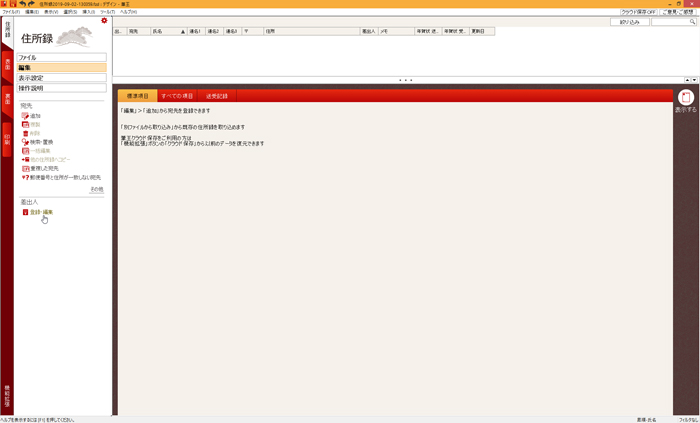Collapse list pane with up arrow
The height and width of the screenshot is (423, 700).
click(x=686, y=80)
